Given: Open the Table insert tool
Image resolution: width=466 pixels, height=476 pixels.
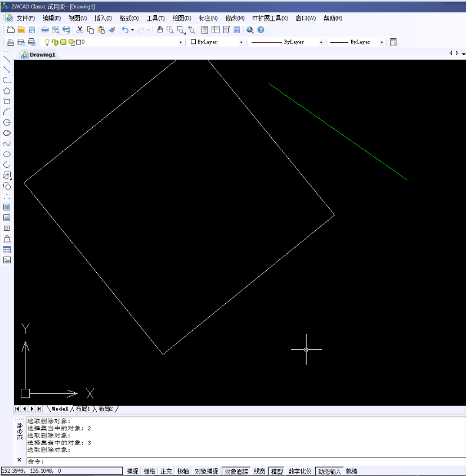Looking at the screenshot, I should tap(7, 250).
